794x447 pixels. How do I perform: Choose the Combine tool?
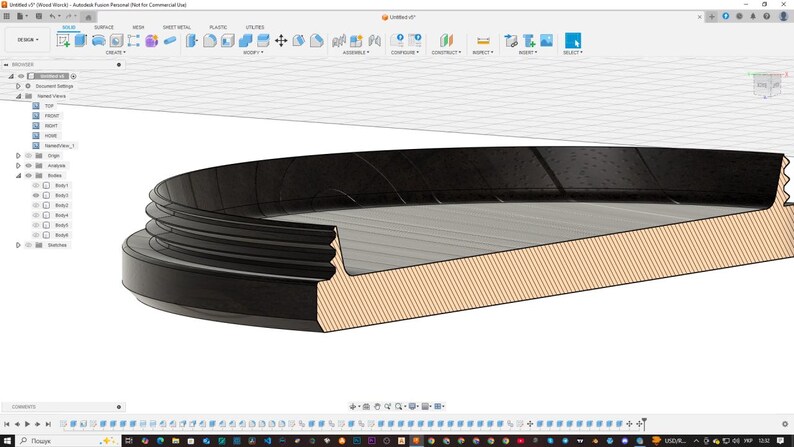point(246,40)
